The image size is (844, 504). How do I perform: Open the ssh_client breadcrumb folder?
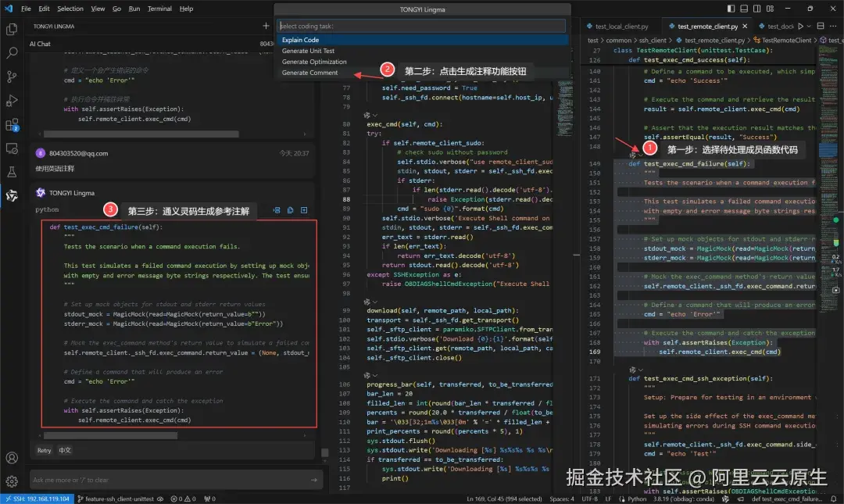tap(653, 41)
